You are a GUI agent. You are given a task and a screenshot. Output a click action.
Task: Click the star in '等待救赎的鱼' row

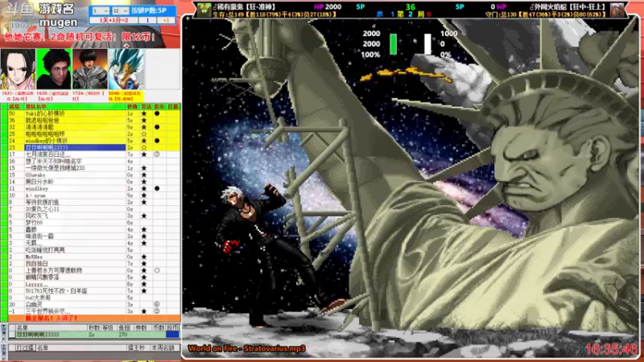pyautogui.click(x=144, y=202)
